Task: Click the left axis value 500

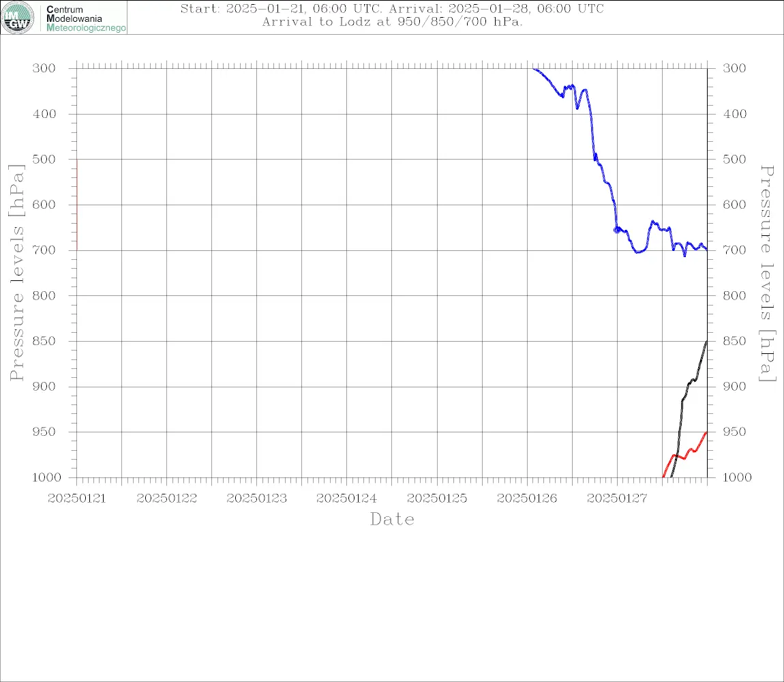Action: (44, 159)
